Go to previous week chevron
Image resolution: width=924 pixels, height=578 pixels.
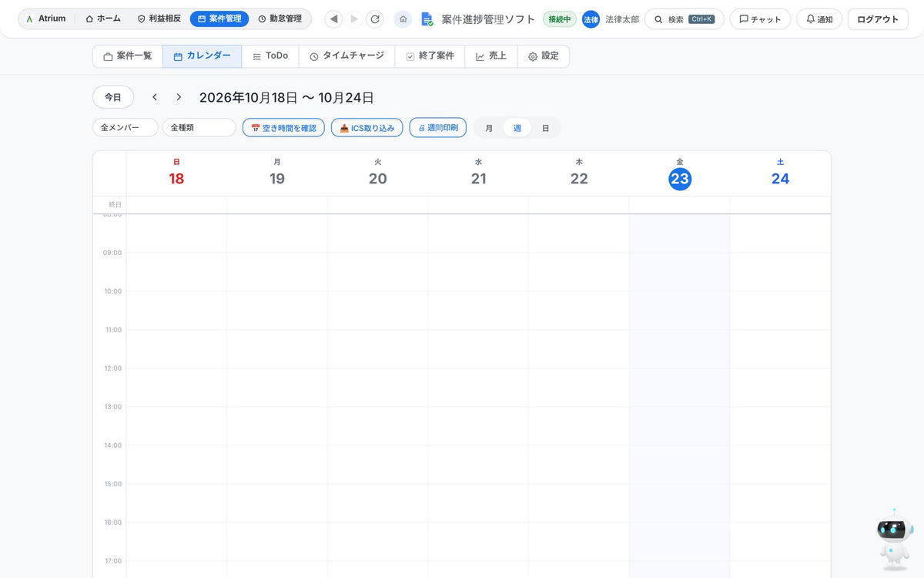pos(155,97)
